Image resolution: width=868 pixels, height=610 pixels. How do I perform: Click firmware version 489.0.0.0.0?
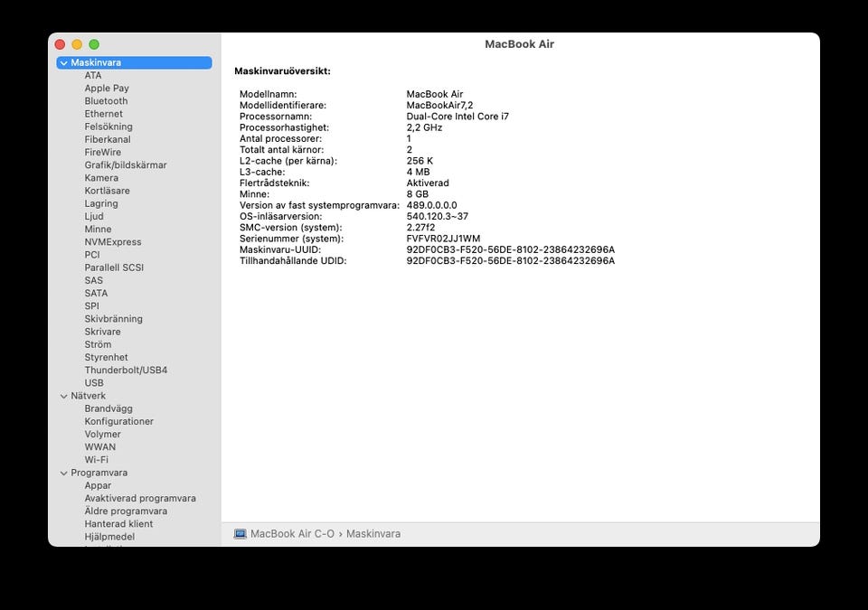click(432, 205)
